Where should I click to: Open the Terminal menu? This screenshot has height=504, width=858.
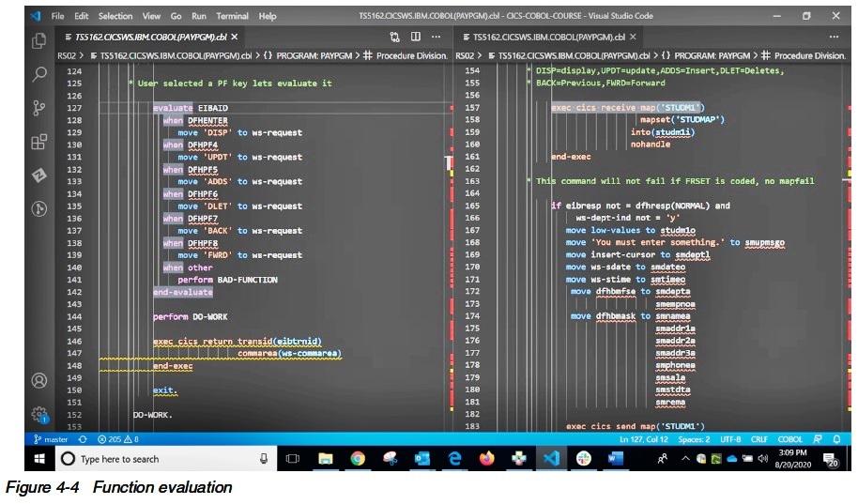(x=233, y=16)
